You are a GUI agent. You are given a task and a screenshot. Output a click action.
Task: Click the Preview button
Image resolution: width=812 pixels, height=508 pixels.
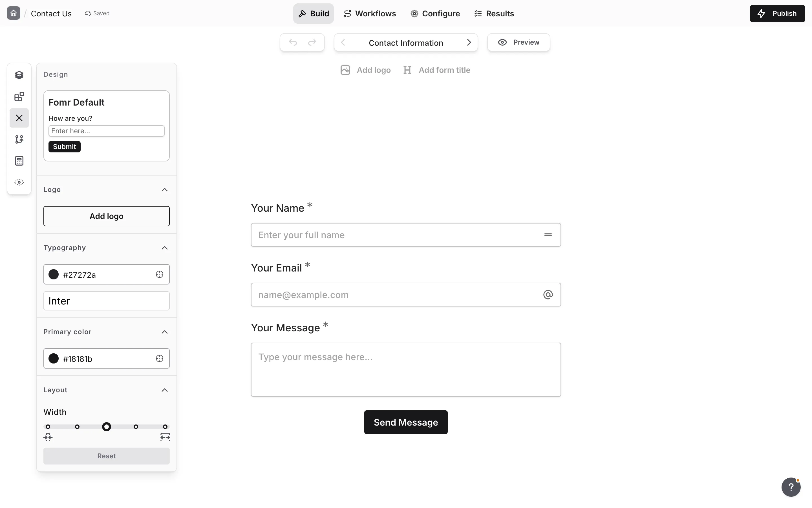coord(518,42)
